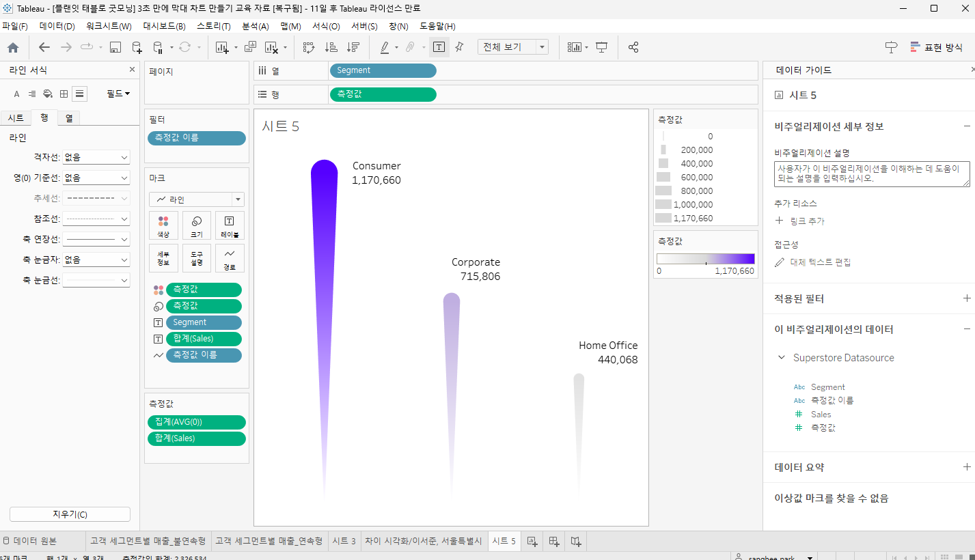Click the new dashboard tab icon at bottom
Viewport: 975px width, 560px height.
tap(554, 541)
